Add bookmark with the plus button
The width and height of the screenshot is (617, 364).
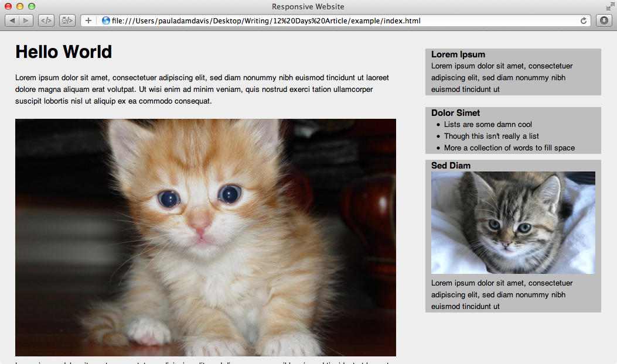(x=88, y=20)
